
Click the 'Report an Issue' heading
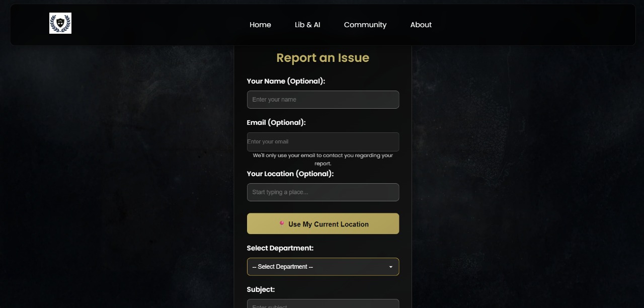[x=323, y=58]
